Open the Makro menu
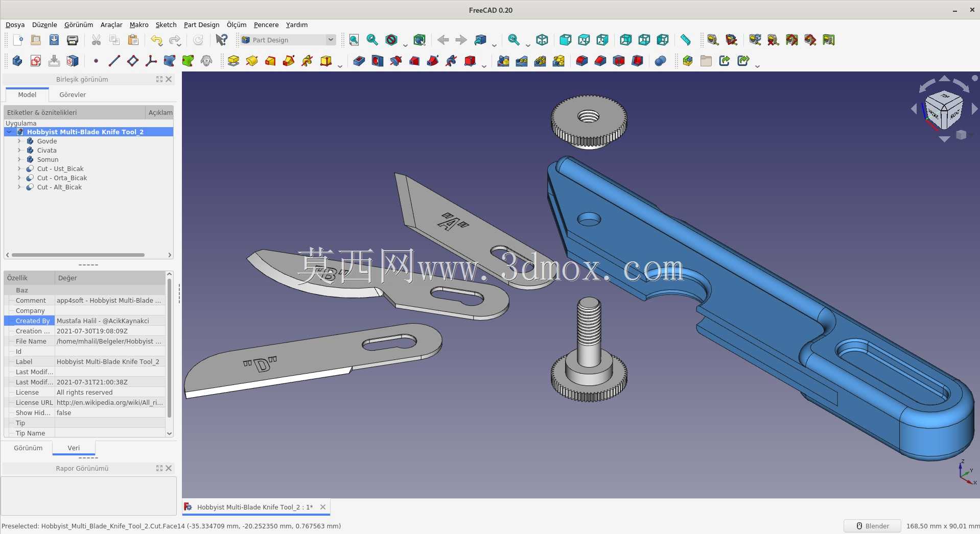The image size is (980, 534). (x=139, y=25)
